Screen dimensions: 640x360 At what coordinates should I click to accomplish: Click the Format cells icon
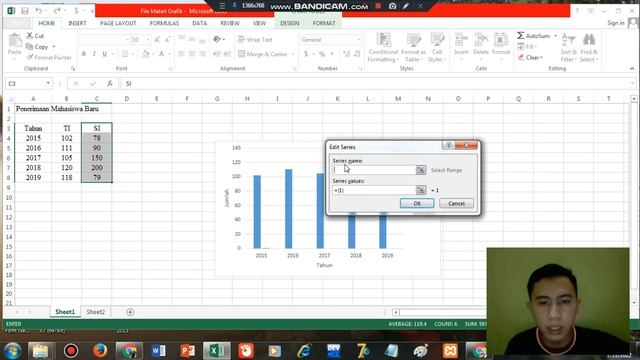tap(501, 40)
